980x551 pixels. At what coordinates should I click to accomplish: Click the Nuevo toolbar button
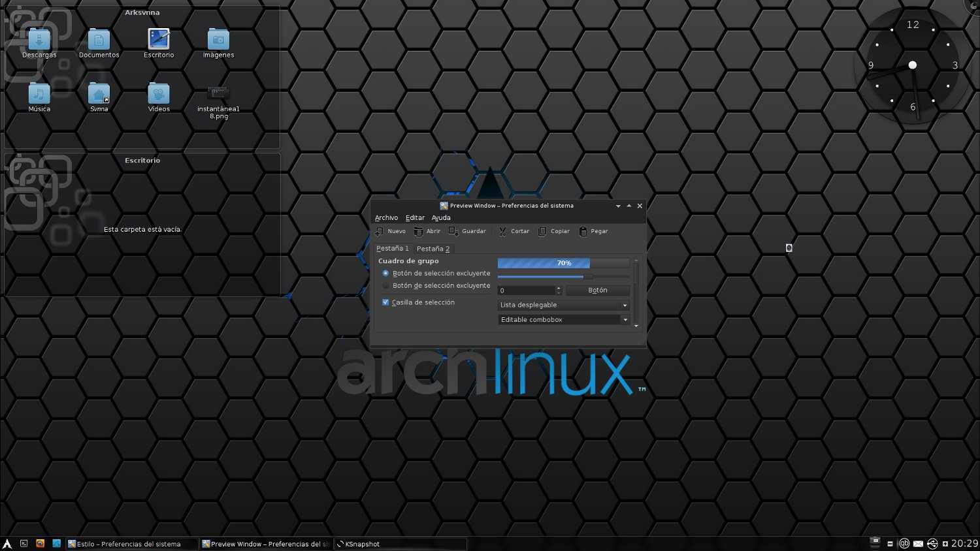(390, 231)
